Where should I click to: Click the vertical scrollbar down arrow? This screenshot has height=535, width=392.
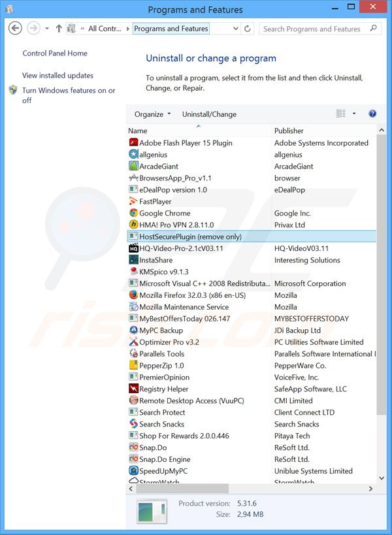[382, 478]
